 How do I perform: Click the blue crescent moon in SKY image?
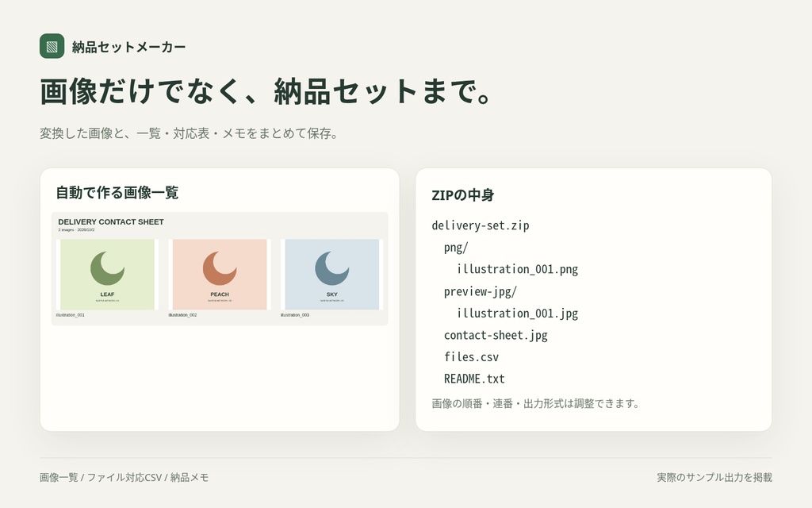click(332, 268)
